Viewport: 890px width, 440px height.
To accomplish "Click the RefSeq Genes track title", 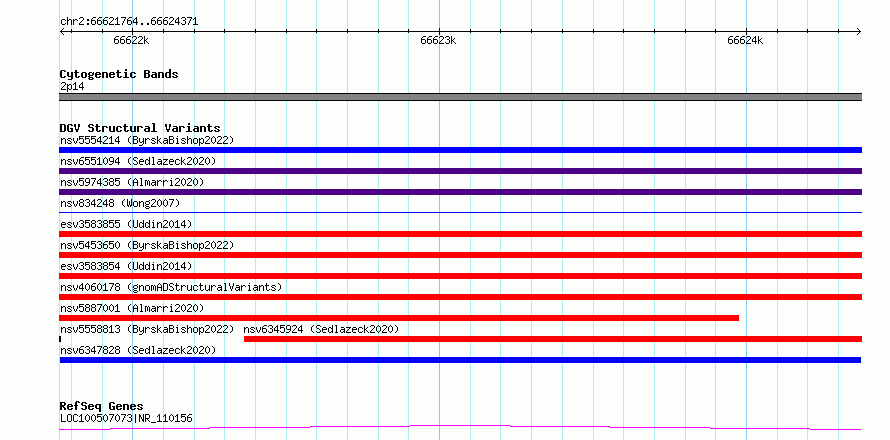I will (x=101, y=407).
